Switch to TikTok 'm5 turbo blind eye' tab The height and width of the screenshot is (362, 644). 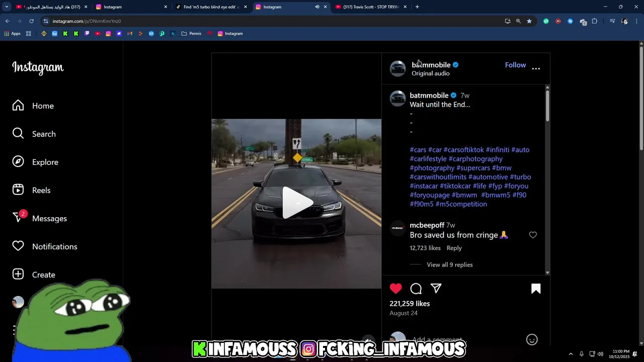pyautogui.click(x=211, y=7)
